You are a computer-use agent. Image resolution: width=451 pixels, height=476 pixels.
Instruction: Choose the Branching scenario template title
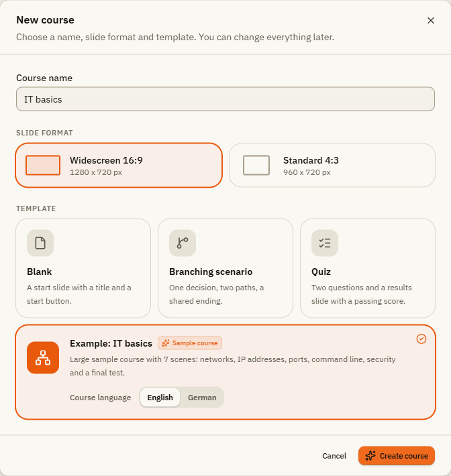(211, 272)
